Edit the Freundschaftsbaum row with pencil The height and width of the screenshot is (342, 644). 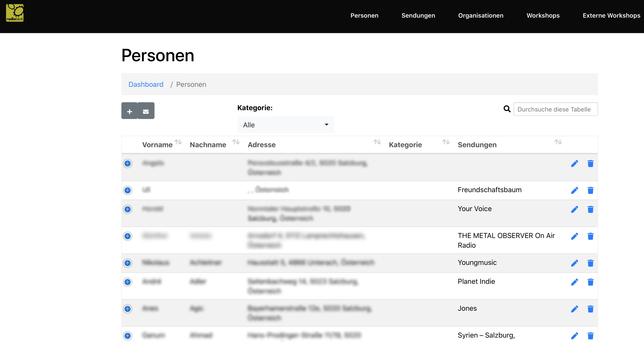click(574, 190)
